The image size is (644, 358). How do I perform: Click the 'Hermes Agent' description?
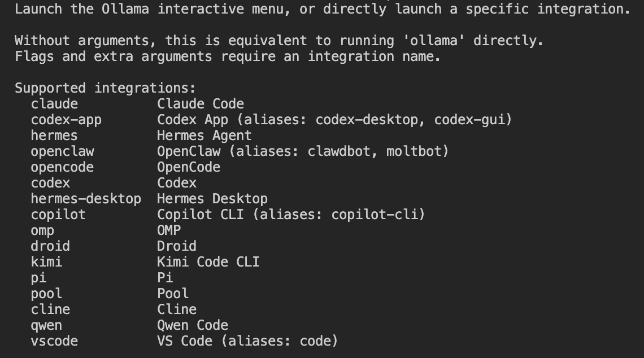coord(204,136)
